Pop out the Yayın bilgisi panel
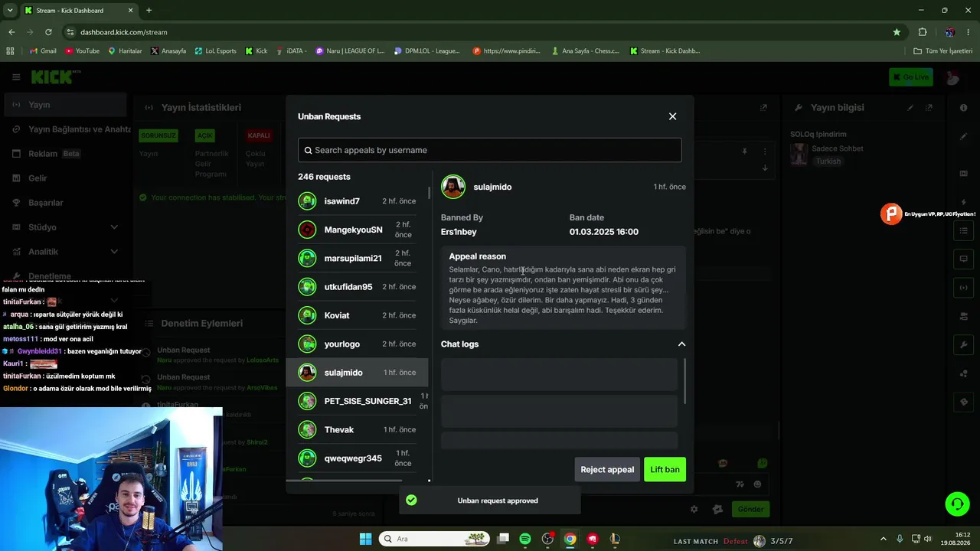 [x=929, y=108]
